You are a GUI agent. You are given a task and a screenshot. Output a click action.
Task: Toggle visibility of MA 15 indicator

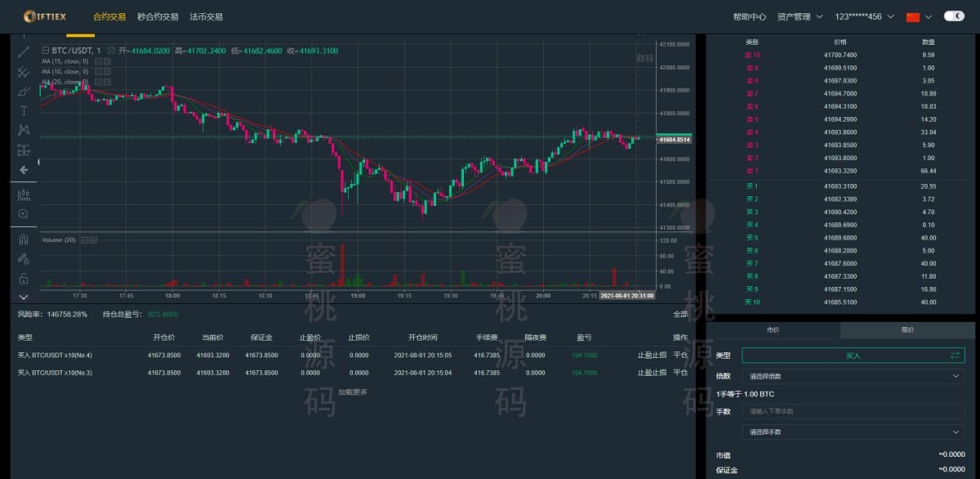(x=98, y=61)
